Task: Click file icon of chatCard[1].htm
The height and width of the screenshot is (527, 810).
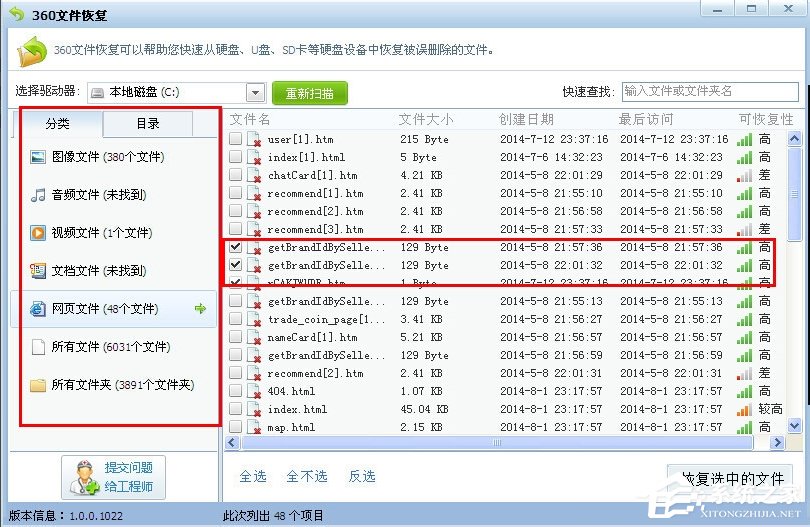Action: point(254,175)
